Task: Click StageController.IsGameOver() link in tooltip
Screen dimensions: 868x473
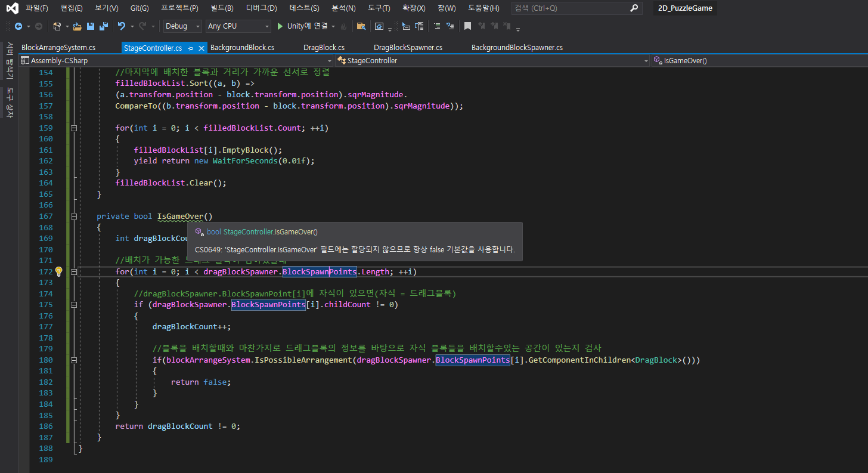Action: coord(271,231)
